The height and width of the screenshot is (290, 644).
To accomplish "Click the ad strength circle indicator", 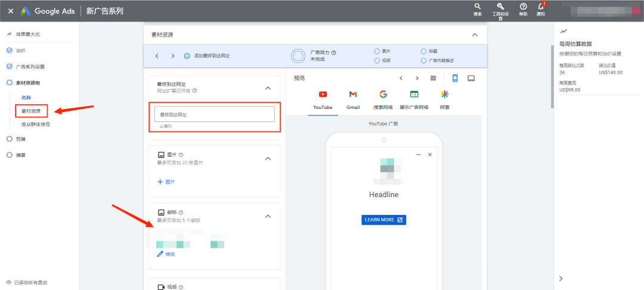I will [298, 56].
